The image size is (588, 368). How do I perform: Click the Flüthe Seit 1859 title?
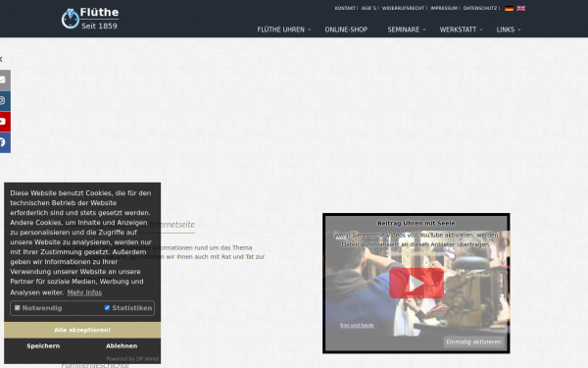coord(99,19)
